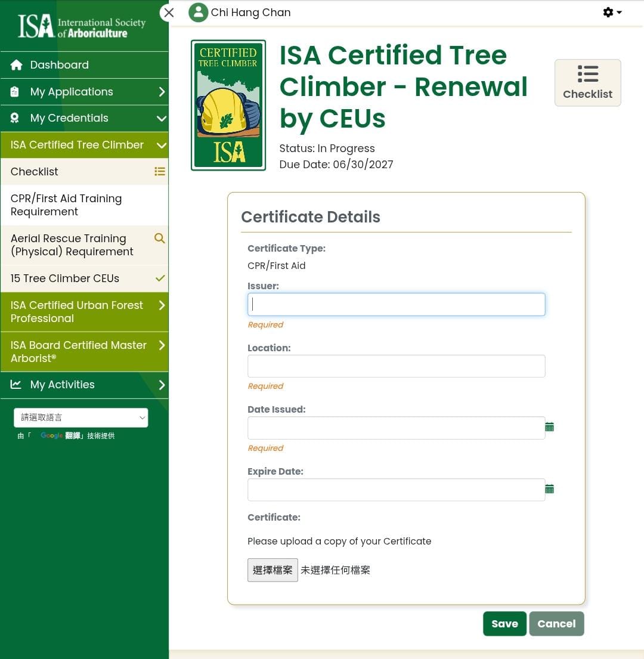Image resolution: width=644 pixels, height=659 pixels.
Task: Click into the Location input field
Action: click(x=396, y=366)
